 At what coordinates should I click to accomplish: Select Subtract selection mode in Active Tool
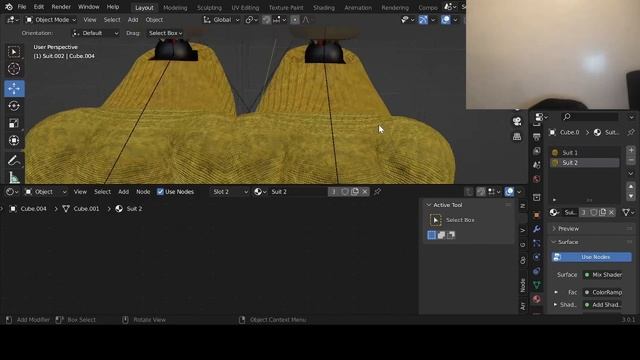point(451,235)
